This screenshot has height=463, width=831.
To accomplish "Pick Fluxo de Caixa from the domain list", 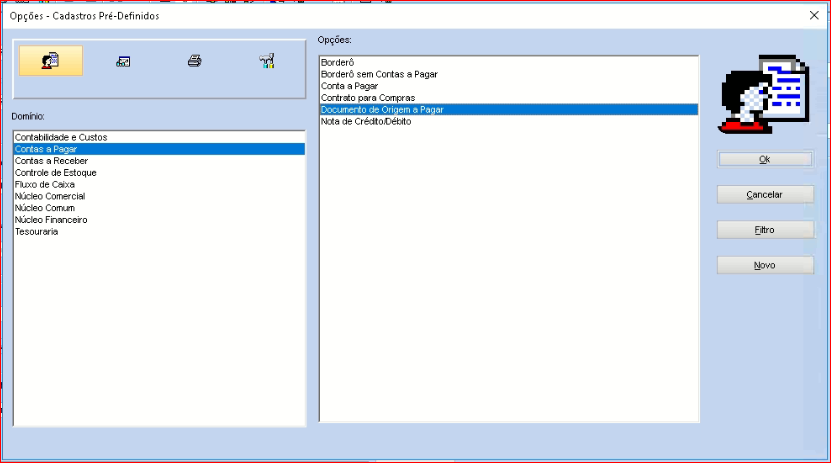I will (x=45, y=184).
